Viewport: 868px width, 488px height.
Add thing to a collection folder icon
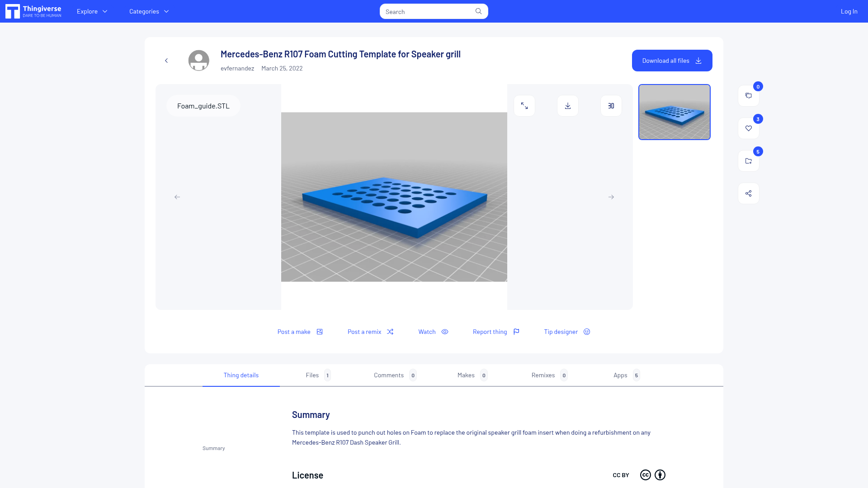point(749,161)
